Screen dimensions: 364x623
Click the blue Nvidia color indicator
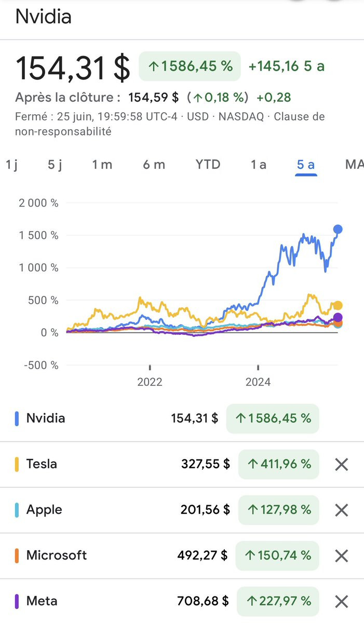pyautogui.click(x=17, y=418)
